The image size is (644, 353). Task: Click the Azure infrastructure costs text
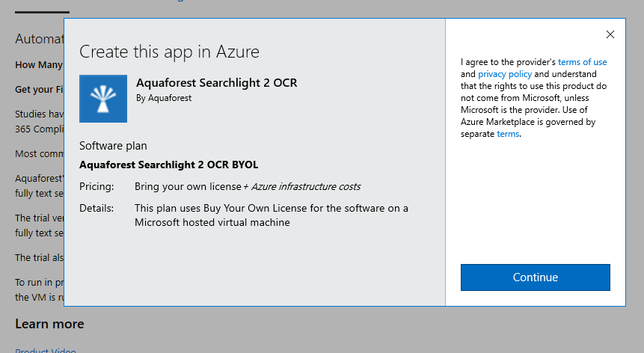306,186
